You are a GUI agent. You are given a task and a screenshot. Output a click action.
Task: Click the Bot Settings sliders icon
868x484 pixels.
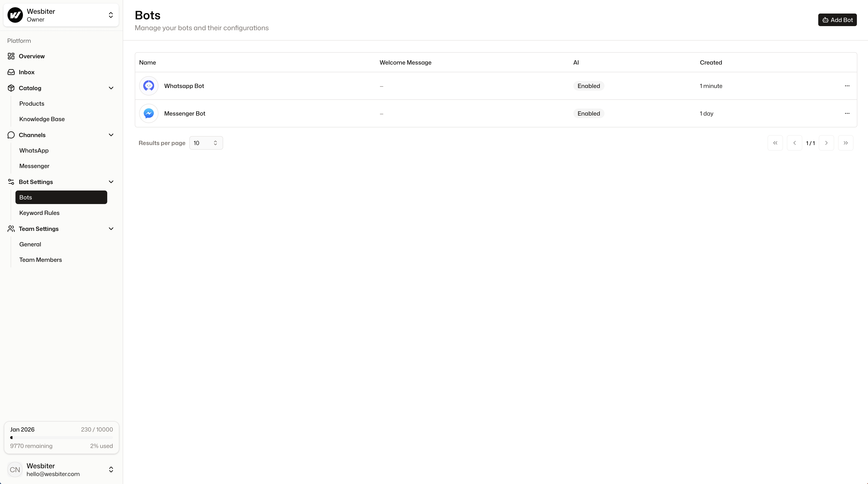pos(11,182)
